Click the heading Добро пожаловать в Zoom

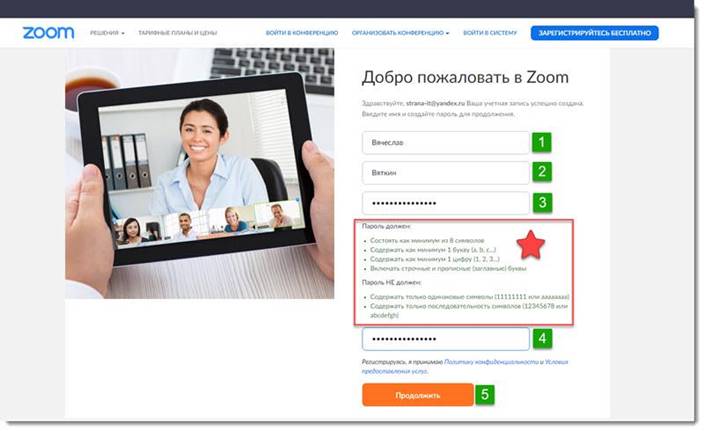465,77
